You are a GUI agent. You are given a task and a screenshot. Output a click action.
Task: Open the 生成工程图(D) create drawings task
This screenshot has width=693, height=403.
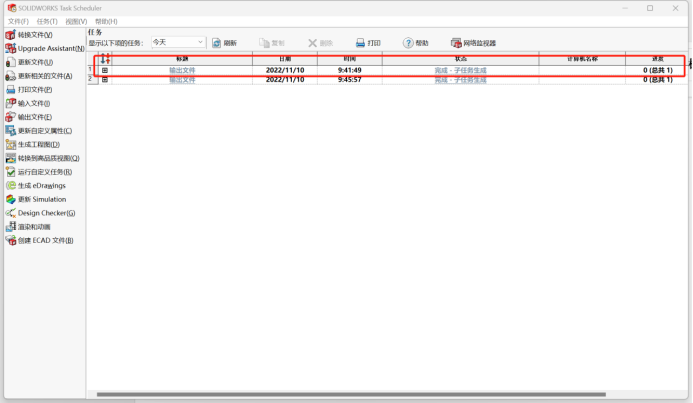pyautogui.click(x=33, y=144)
